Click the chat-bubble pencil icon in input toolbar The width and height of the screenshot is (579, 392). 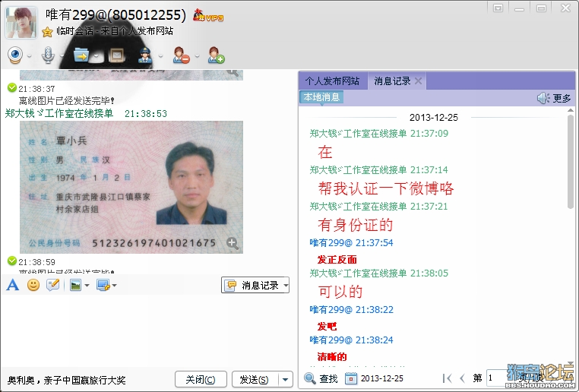click(x=52, y=285)
